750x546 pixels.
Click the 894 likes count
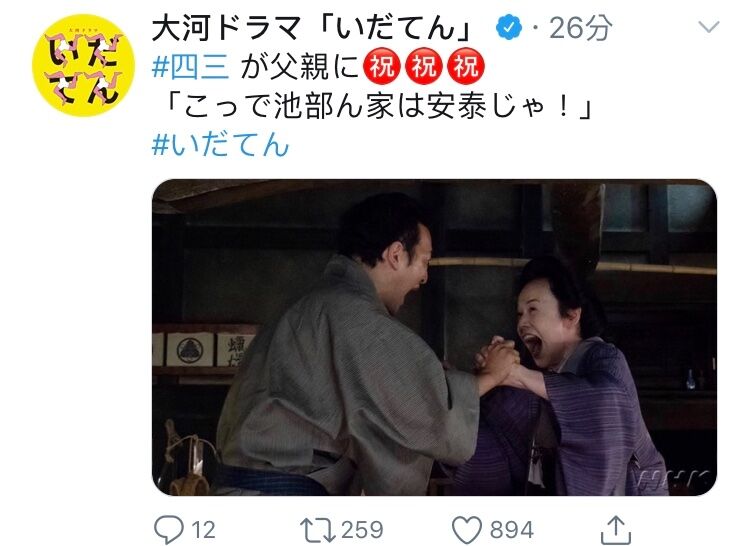pyautogui.click(x=511, y=530)
